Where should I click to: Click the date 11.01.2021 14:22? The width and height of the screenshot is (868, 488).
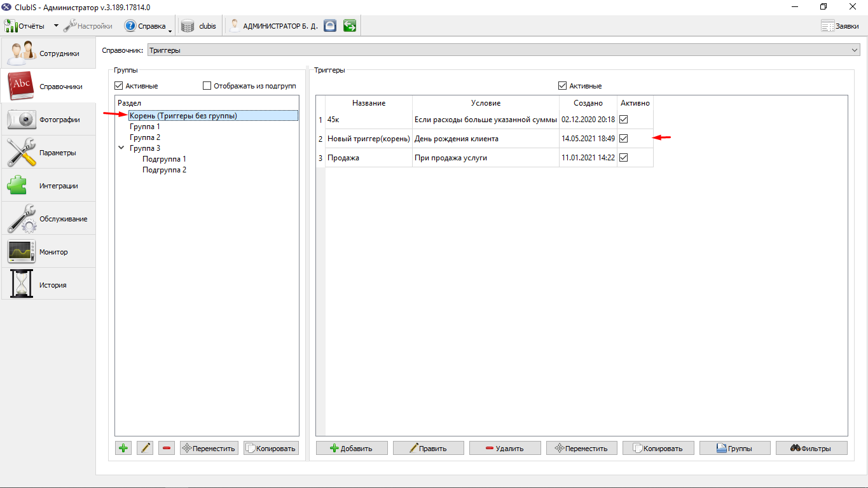point(588,158)
